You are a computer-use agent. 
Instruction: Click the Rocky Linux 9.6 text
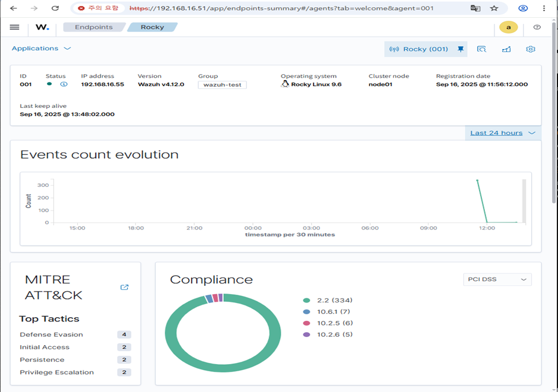316,84
